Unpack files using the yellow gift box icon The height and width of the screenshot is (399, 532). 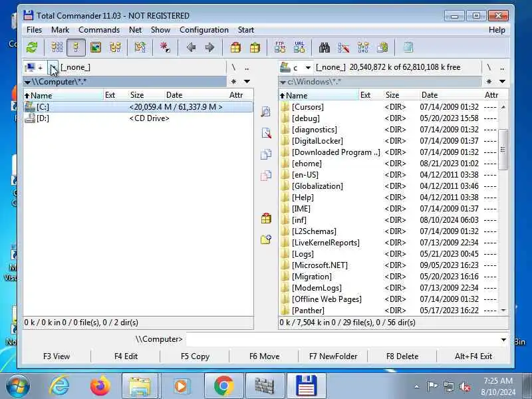(x=255, y=47)
